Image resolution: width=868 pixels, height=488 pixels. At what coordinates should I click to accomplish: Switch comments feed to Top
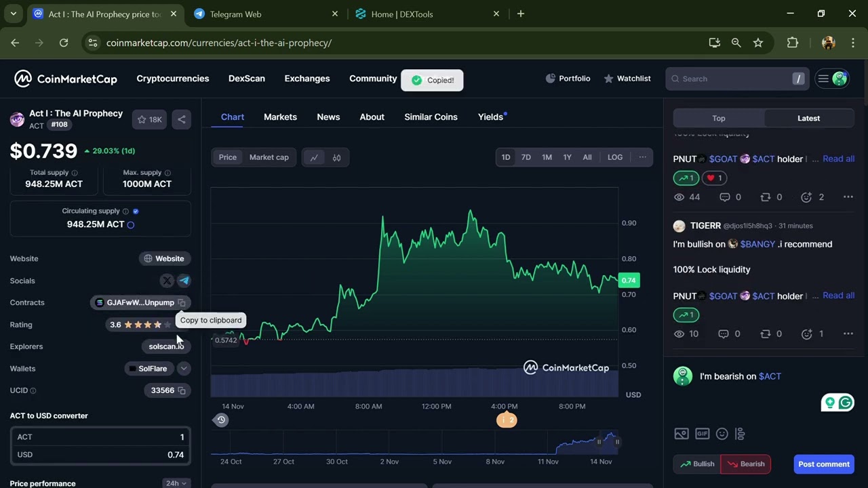[719, 118]
